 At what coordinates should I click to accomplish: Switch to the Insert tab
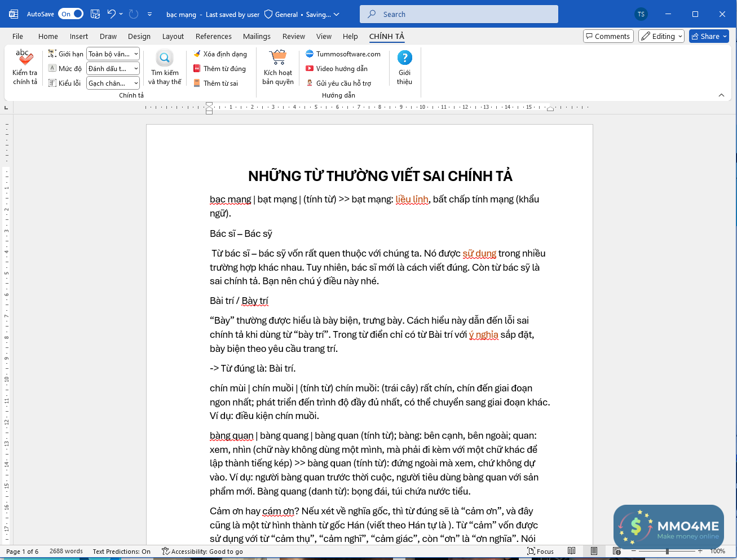click(x=79, y=36)
